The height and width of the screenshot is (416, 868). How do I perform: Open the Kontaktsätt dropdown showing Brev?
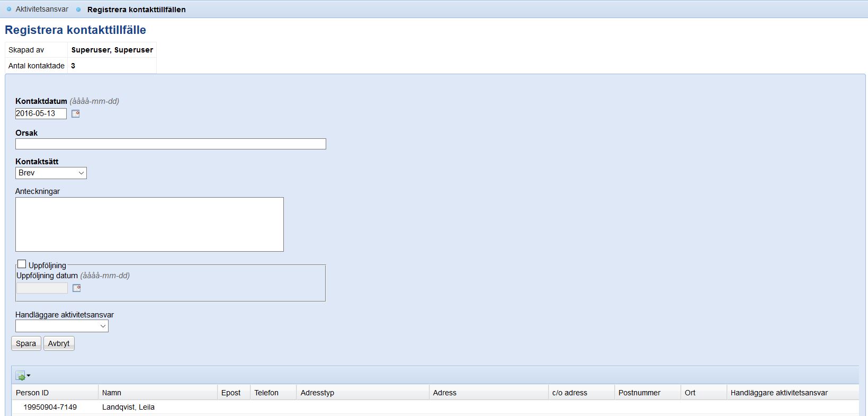tap(51, 173)
